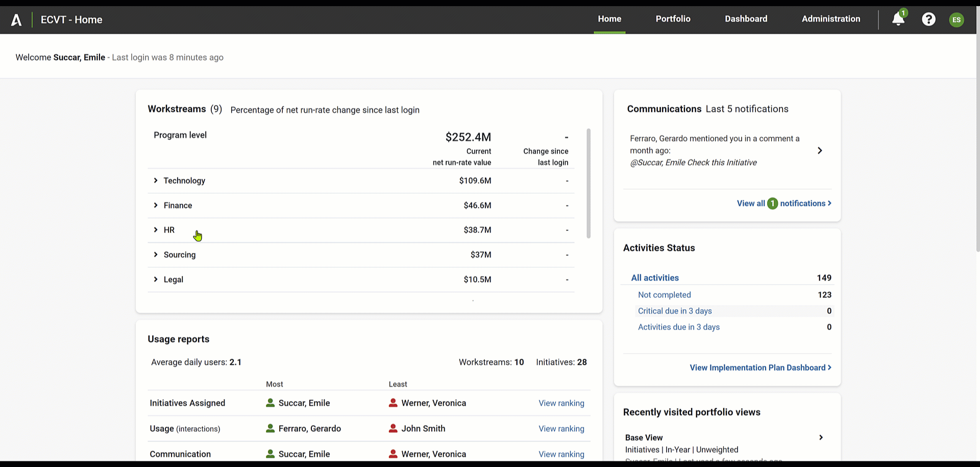Click the green user icon beside Ferraro, Gerardo
This screenshot has width=980, height=467.
point(271,428)
